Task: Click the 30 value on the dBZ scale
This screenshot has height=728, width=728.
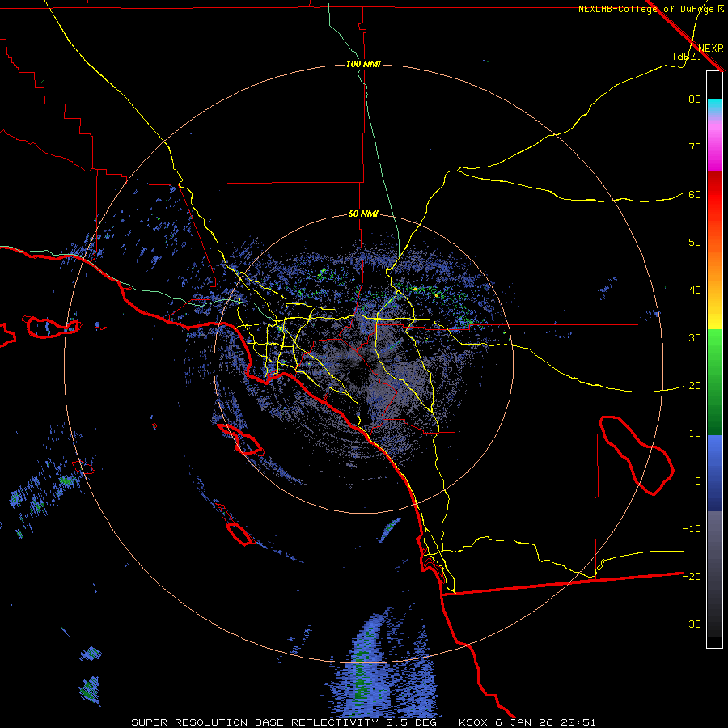Action: [695, 338]
